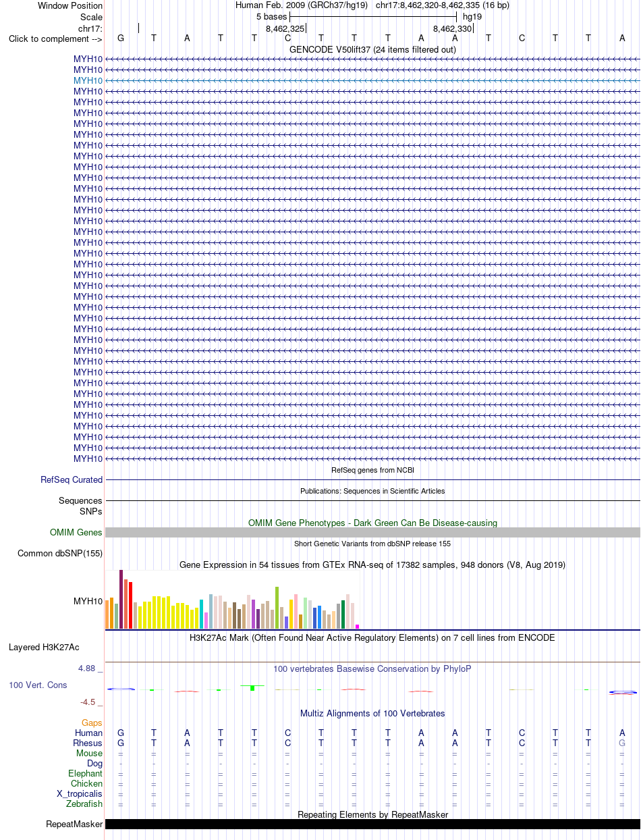Open the Layered H3K27Ac track label
641x840 pixels.
click(44, 647)
